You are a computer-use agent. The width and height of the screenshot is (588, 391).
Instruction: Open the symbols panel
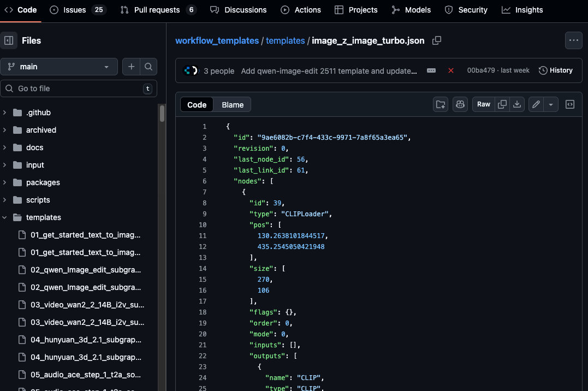pos(570,104)
